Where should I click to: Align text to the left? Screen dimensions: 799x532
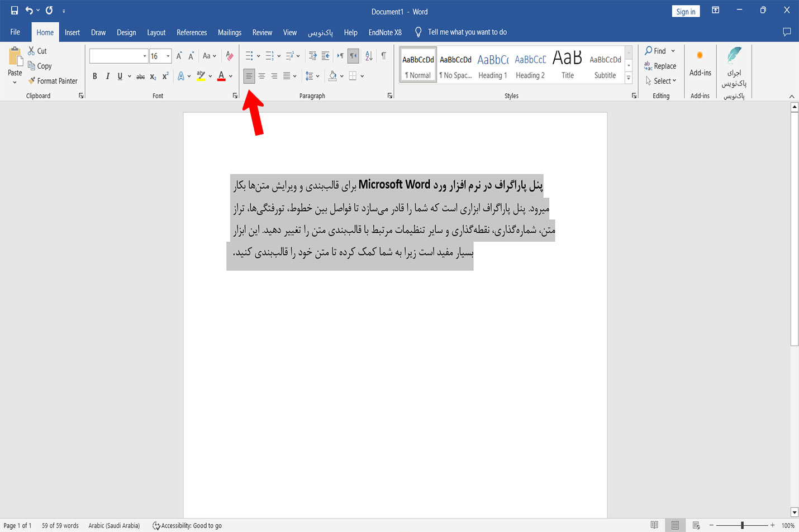tap(249, 76)
